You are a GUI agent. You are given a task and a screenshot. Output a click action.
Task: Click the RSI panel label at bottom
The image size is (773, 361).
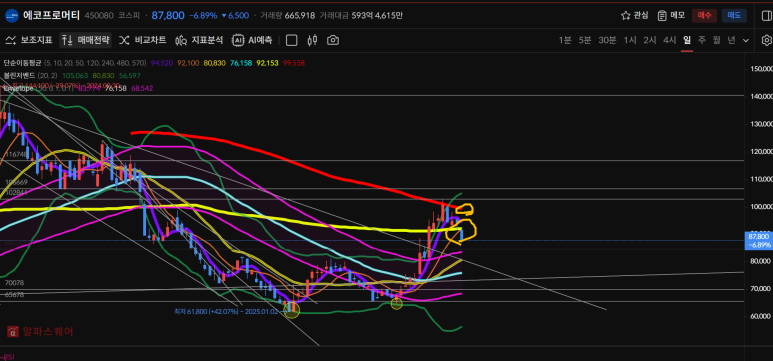click(x=7, y=358)
